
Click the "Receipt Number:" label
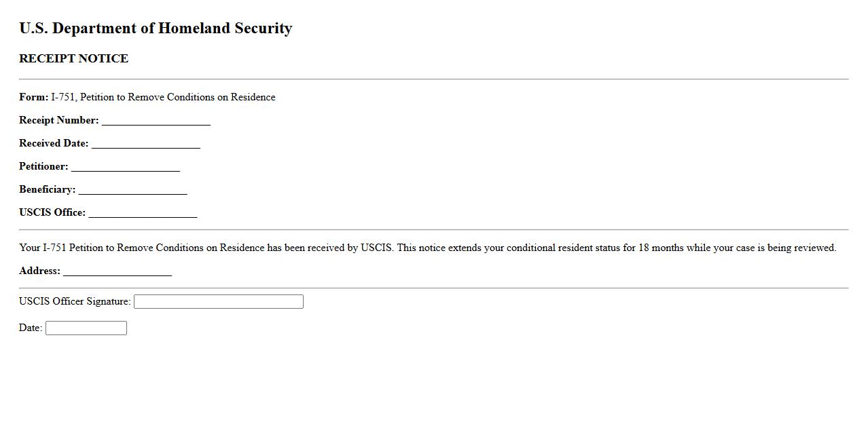coord(59,120)
